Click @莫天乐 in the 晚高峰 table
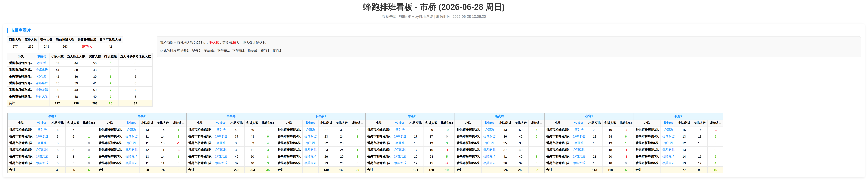This screenshot has height=181, width=868. pyautogui.click(x=489, y=163)
